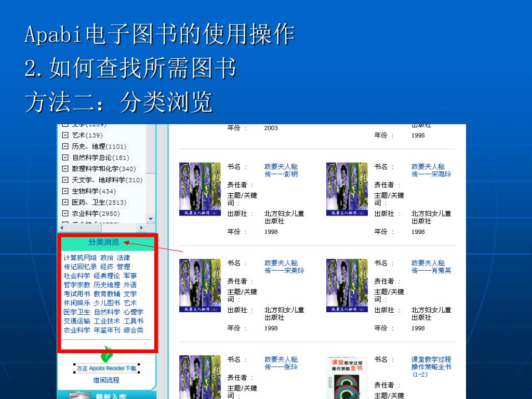The height and width of the screenshot is (399, 532).
Task: Open the 少儿图书 category
Action: pos(107,303)
